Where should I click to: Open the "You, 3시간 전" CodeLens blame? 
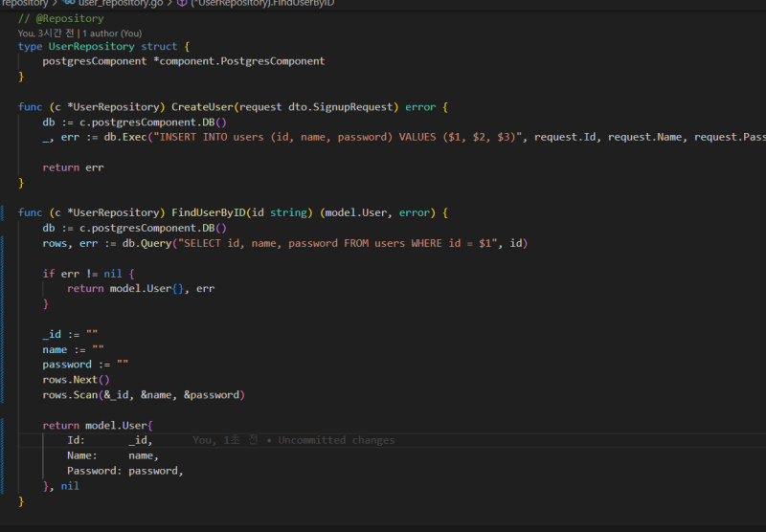pos(50,33)
